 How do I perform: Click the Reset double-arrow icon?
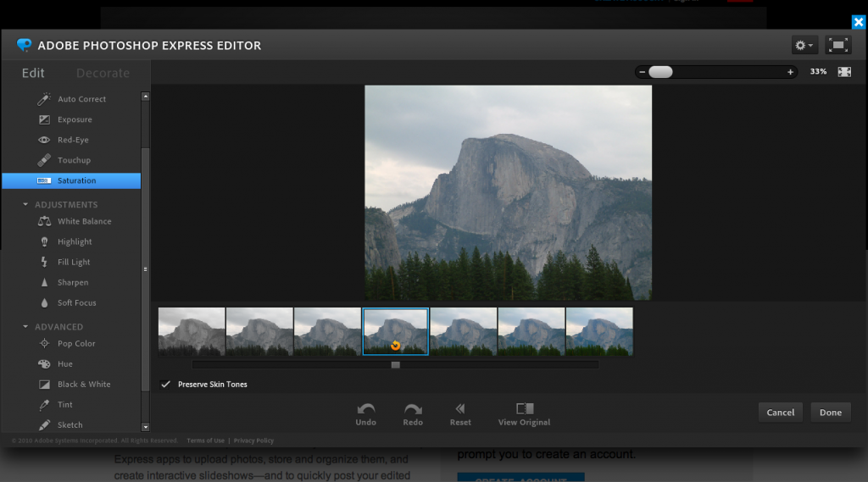[x=460, y=409]
